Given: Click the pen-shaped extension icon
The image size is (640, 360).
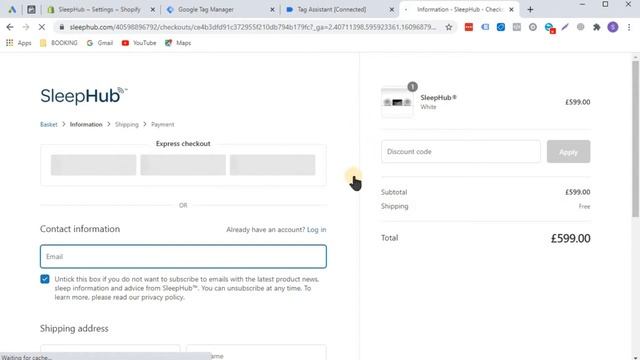Looking at the screenshot, I should point(564,27).
